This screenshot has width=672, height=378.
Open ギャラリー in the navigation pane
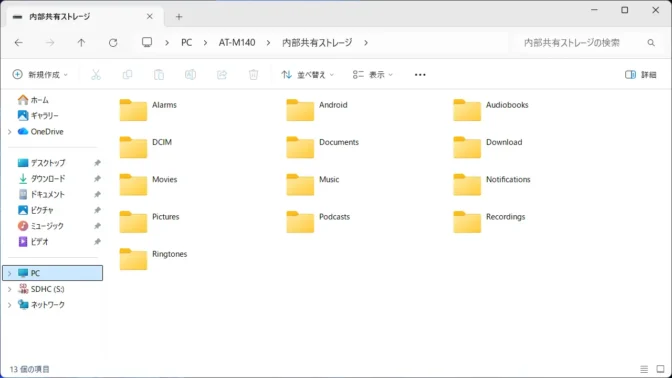[38, 116]
